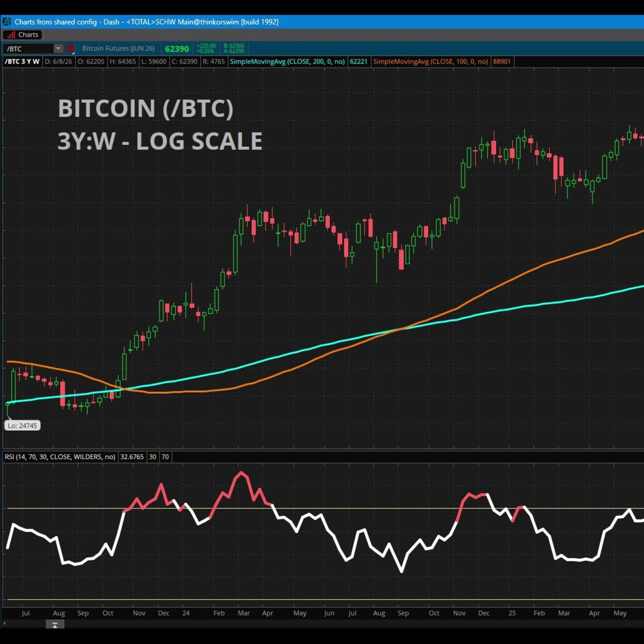Open the /BTC symbol dropdown arrow
The image size is (644, 644).
[58, 49]
